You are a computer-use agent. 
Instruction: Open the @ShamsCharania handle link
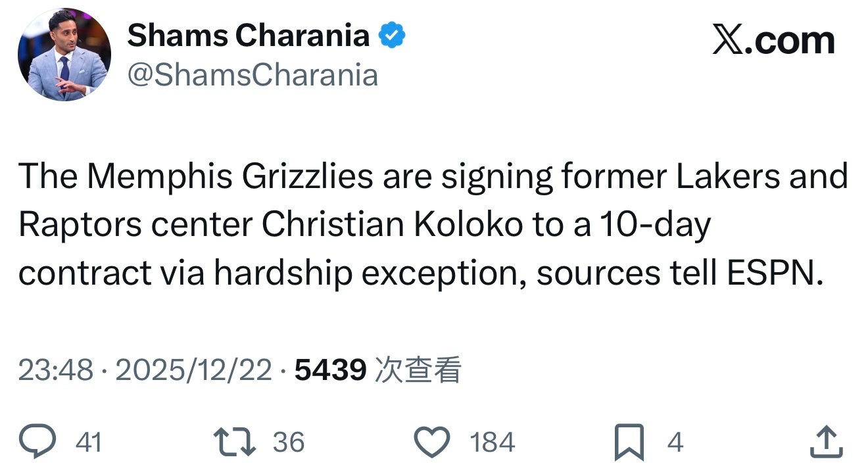pos(253,75)
